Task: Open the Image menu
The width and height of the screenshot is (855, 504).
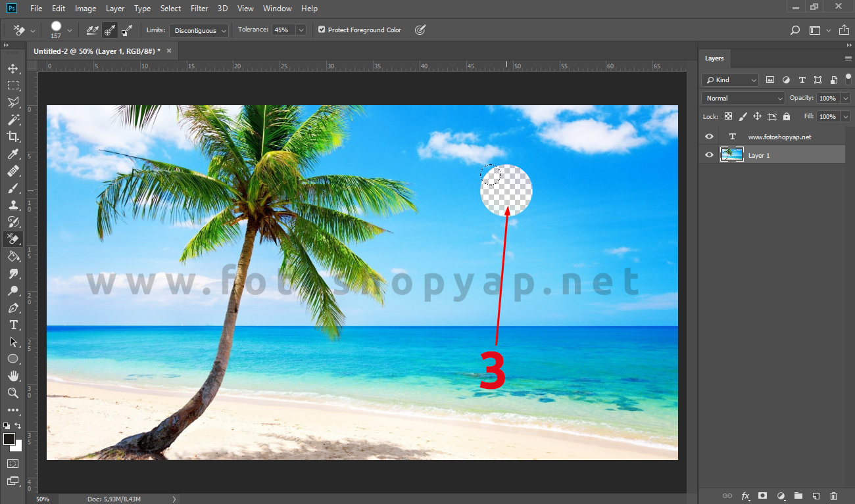Action: 85,9
